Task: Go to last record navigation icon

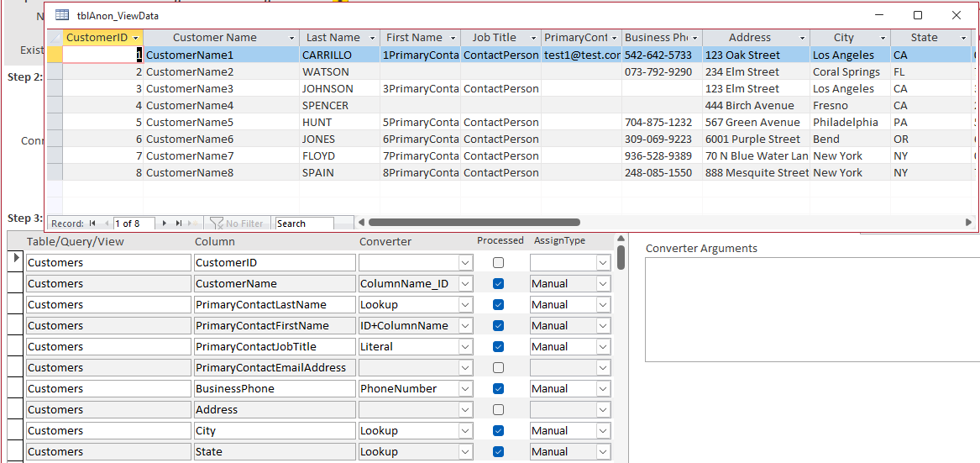Action: (x=180, y=224)
